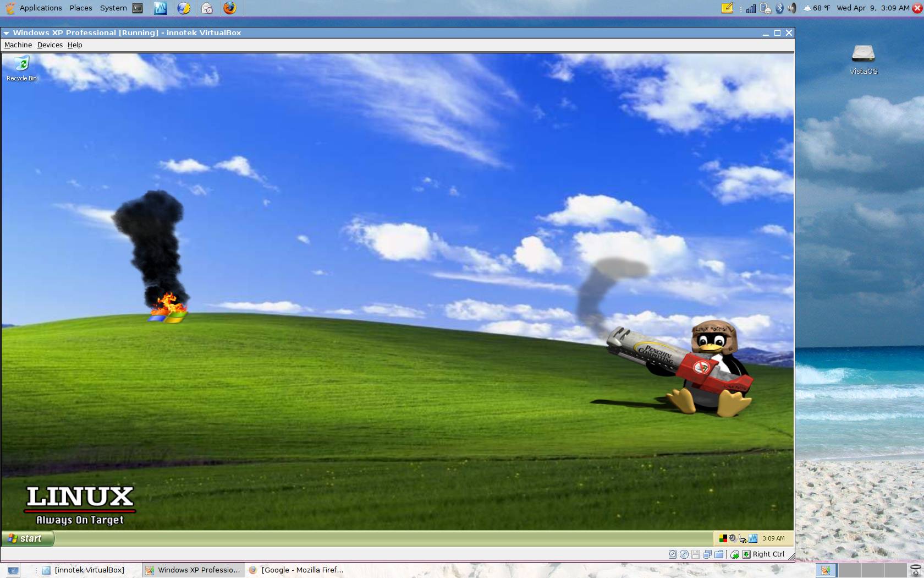Open the VirtualBox window menu arrow in the title bar

click(6, 33)
